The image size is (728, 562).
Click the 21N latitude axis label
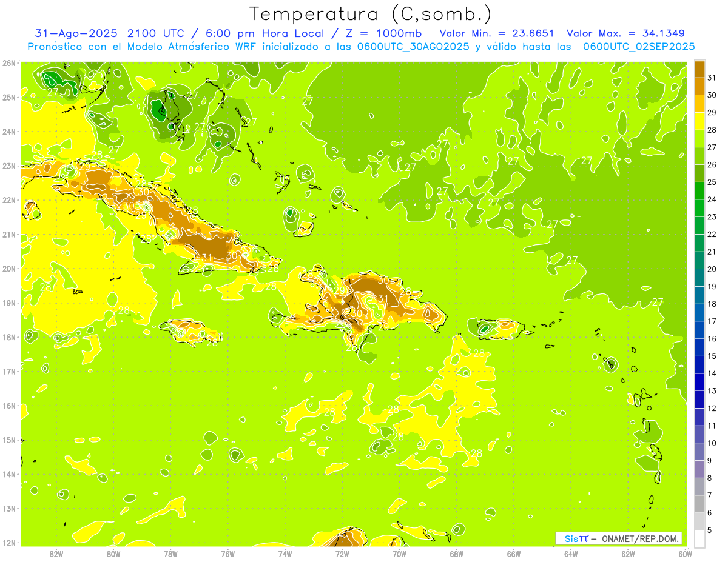pyautogui.click(x=8, y=234)
